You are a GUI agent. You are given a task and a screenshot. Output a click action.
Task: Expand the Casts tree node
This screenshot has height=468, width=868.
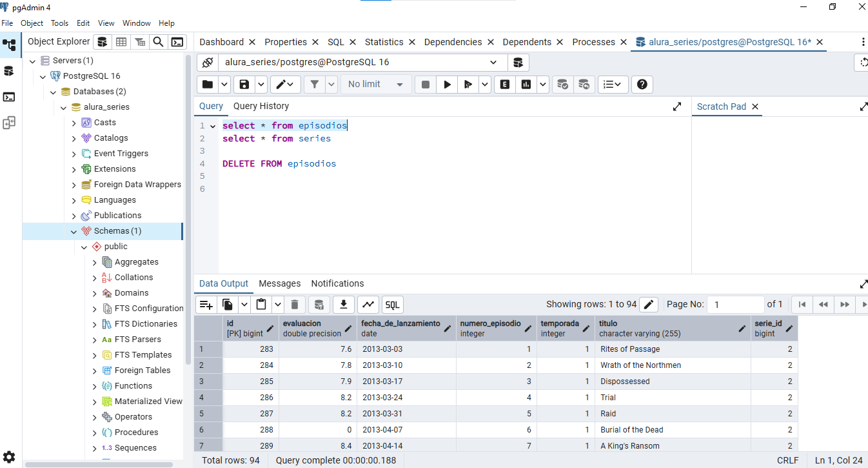tap(74, 123)
